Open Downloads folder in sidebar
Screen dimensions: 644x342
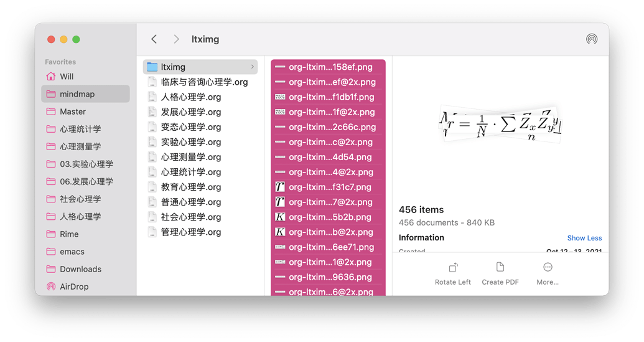tap(85, 269)
